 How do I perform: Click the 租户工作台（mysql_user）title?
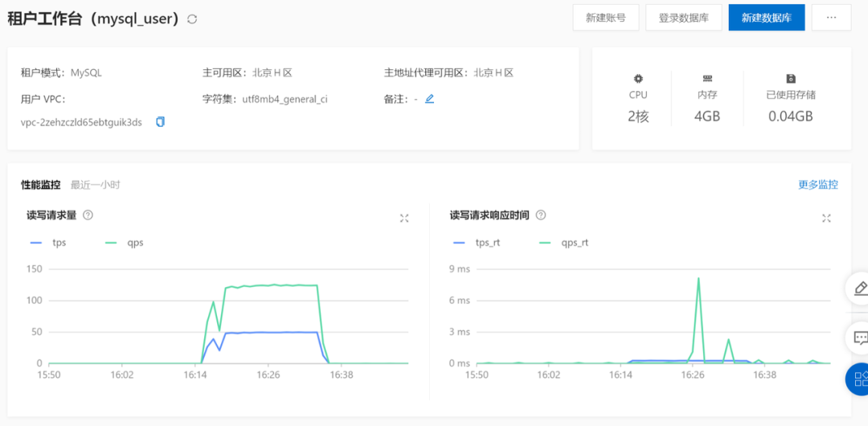pos(94,18)
